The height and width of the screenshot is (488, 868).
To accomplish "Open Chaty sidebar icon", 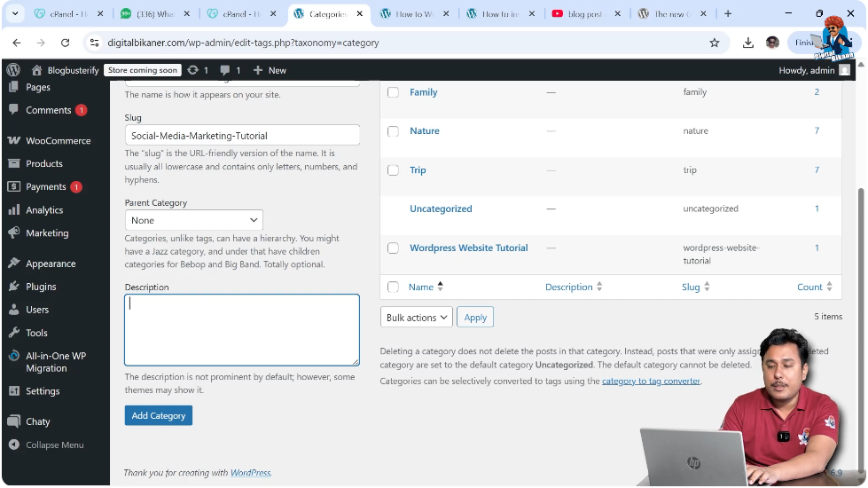I will coord(14,421).
